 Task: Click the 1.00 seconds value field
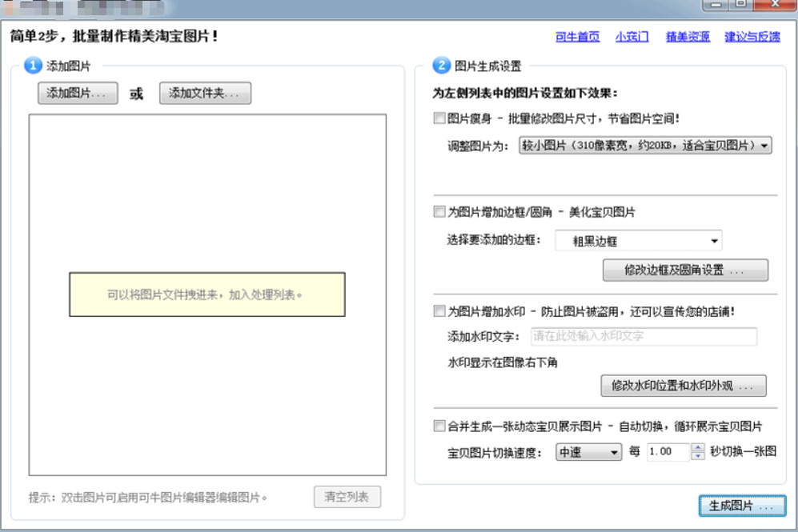coord(668,452)
